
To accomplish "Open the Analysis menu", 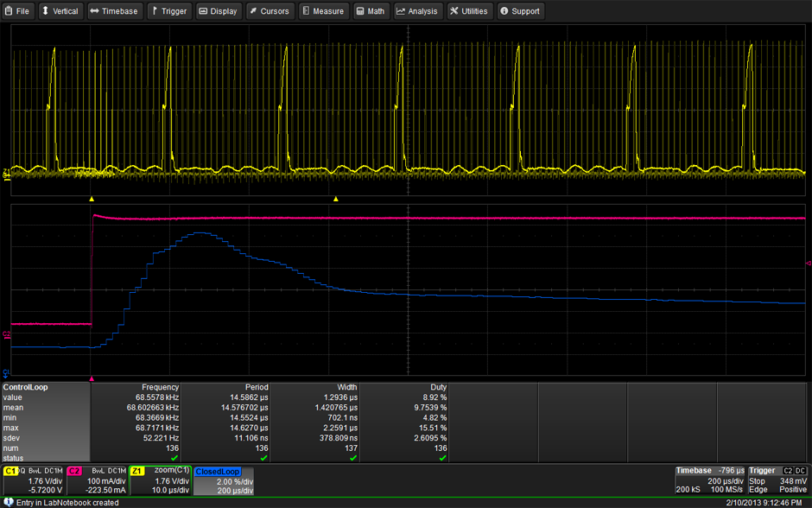I will [417, 11].
